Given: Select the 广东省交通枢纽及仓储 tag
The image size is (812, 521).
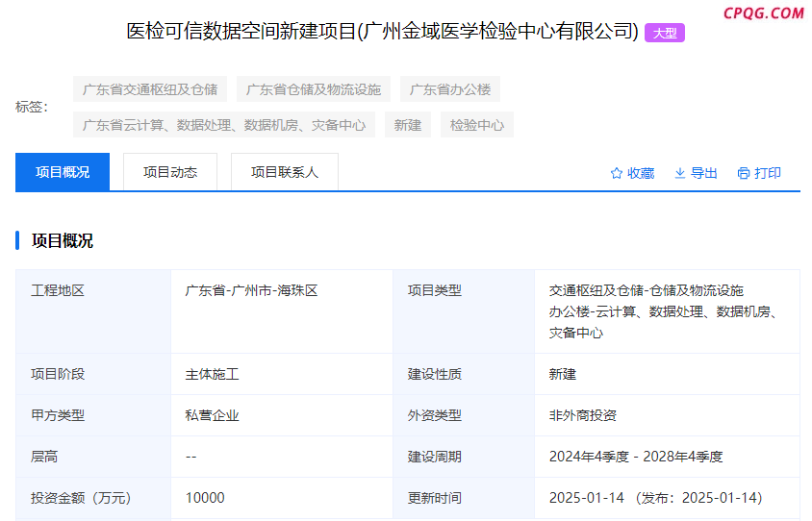Looking at the screenshot, I should [150, 89].
